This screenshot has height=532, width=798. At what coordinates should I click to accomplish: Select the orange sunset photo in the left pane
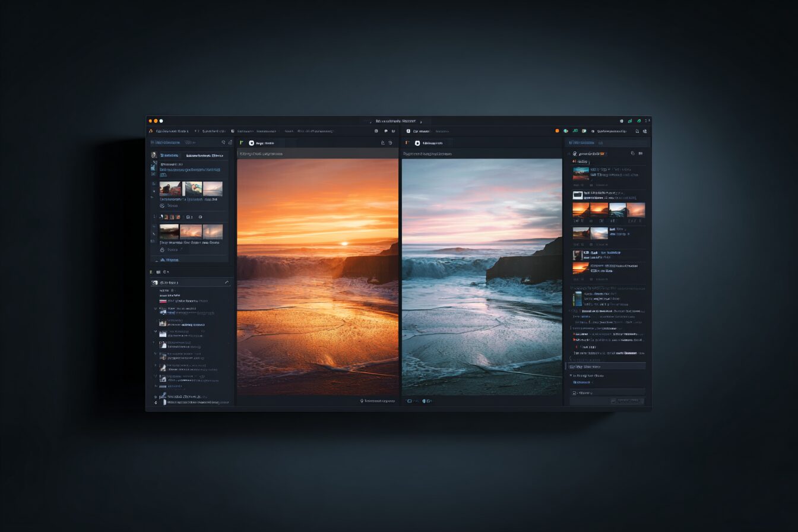point(318,276)
